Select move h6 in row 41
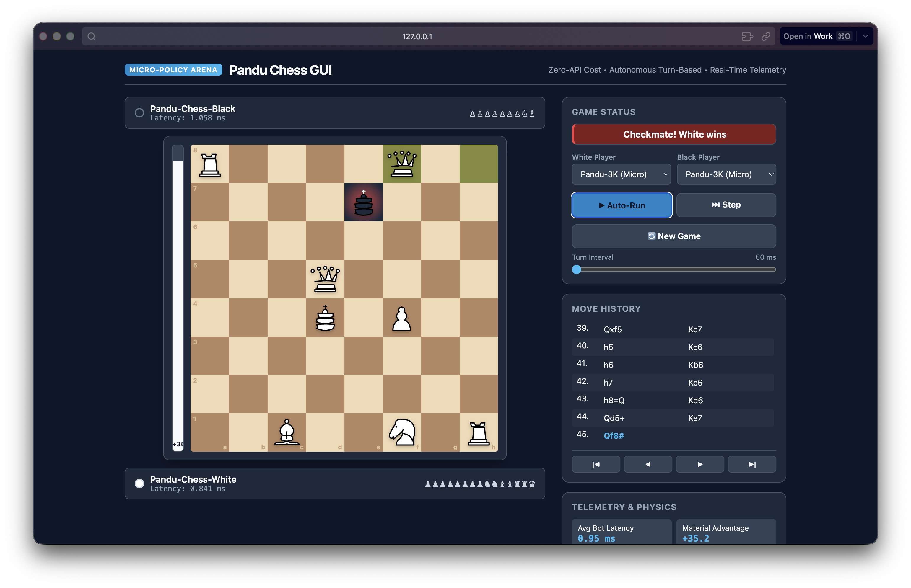 coord(608,365)
